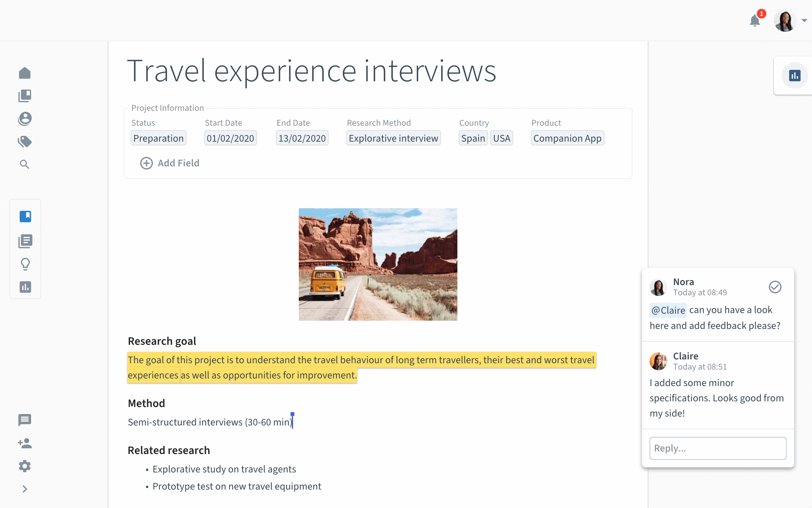Open the settings gear icon

pyautogui.click(x=25, y=466)
